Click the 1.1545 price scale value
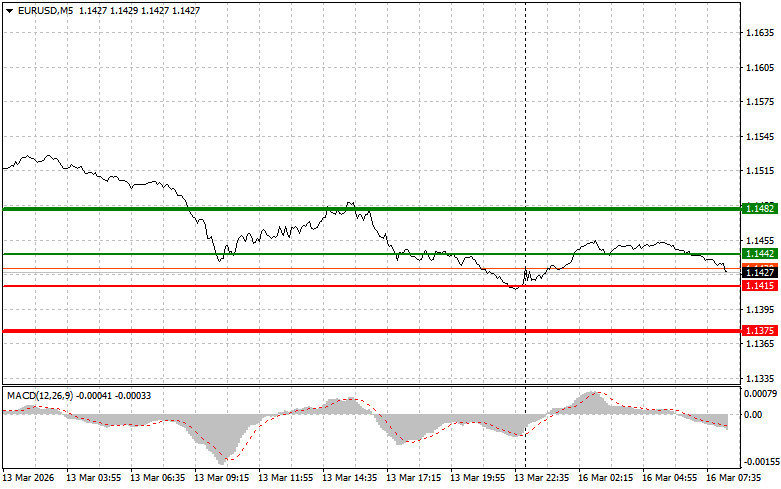The image size is (781, 489). tap(760, 136)
